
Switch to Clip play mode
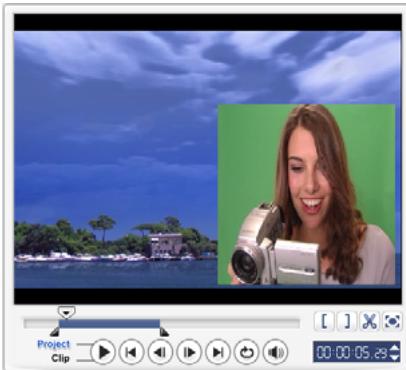click(60, 358)
